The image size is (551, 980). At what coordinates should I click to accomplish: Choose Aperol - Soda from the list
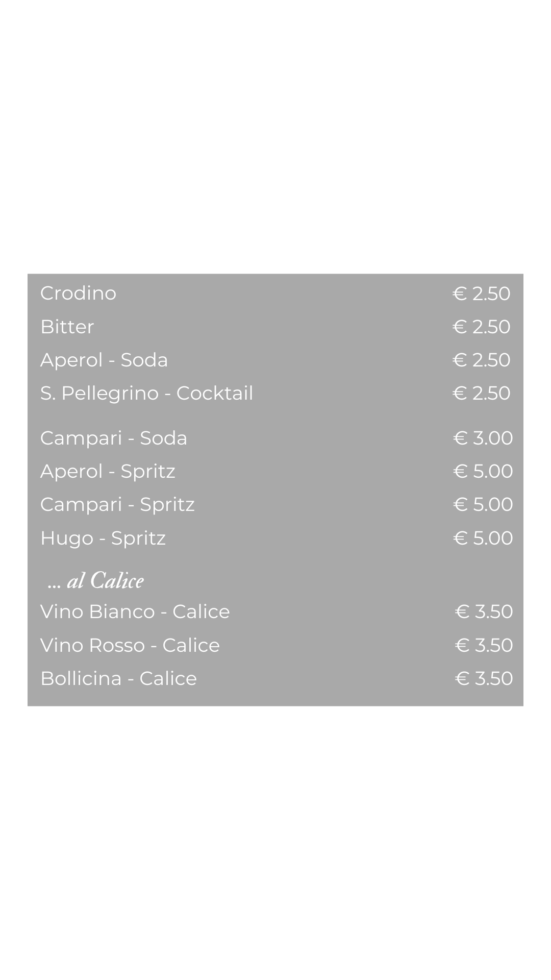click(104, 360)
